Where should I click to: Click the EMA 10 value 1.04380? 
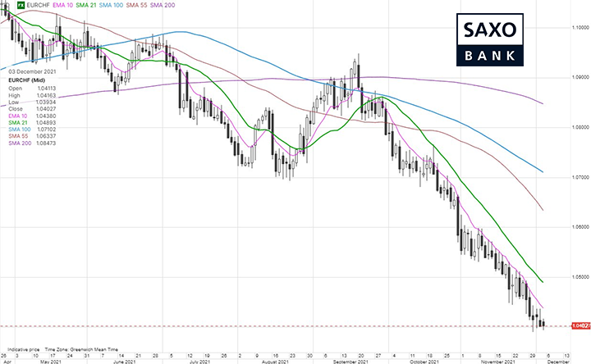tap(46, 116)
